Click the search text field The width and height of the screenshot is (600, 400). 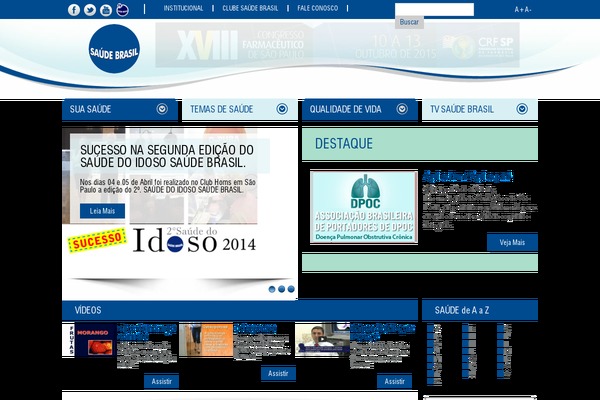434,10
